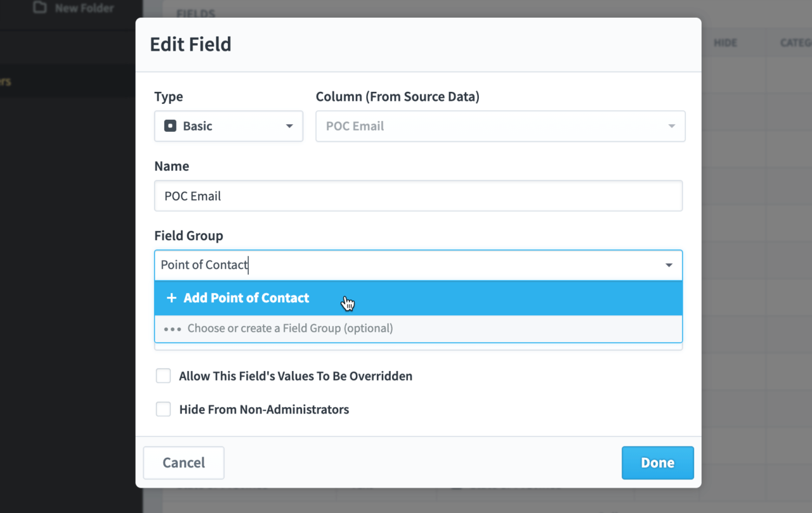Select the Add Point of Contact option
812x513 pixels.
pyautogui.click(x=246, y=297)
